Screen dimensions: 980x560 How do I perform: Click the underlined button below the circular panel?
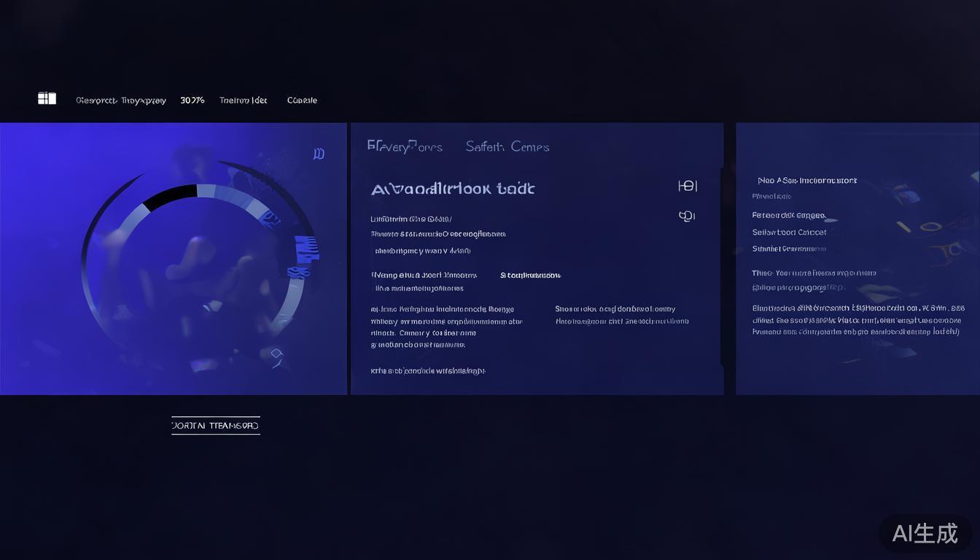[x=216, y=425]
